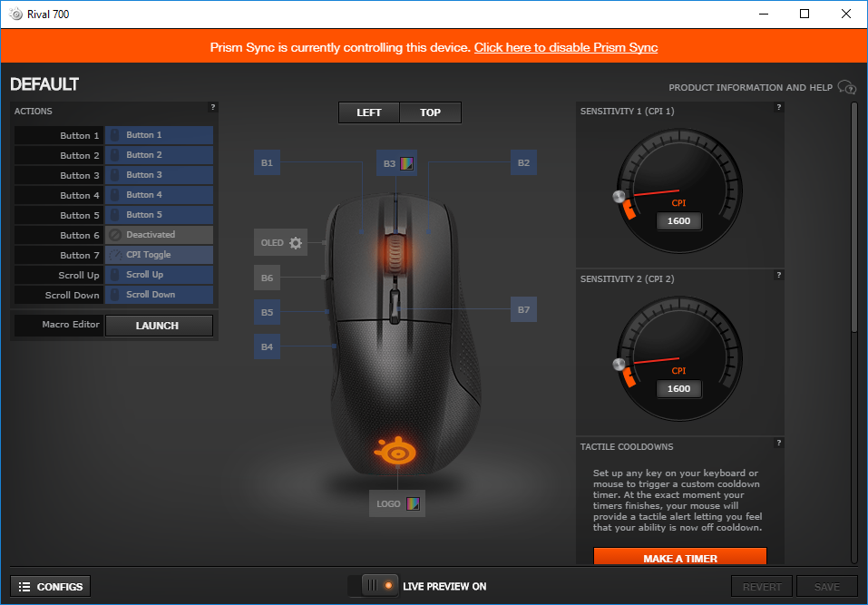Open the B3 scroll wheel color swatch
The image size is (868, 605).
click(x=407, y=163)
